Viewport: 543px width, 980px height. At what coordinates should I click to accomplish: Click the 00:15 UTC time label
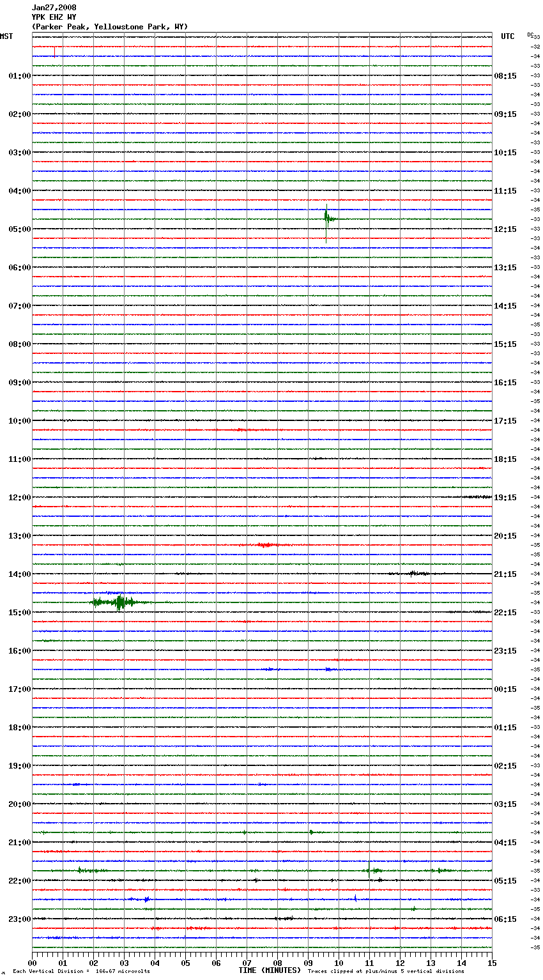pyautogui.click(x=505, y=689)
